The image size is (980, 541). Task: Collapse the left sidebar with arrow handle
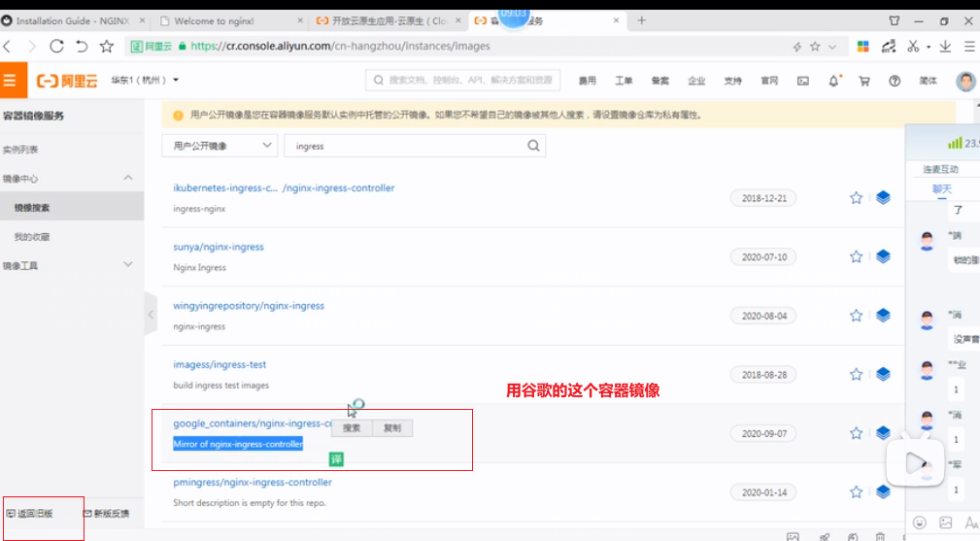pyautogui.click(x=151, y=315)
